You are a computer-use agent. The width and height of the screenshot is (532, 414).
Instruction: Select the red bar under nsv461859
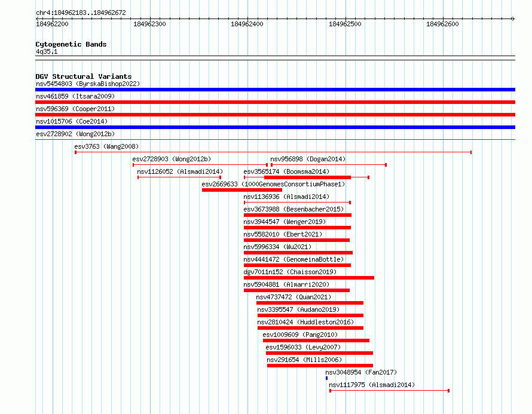pyautogui.click(x=275, y=102)
